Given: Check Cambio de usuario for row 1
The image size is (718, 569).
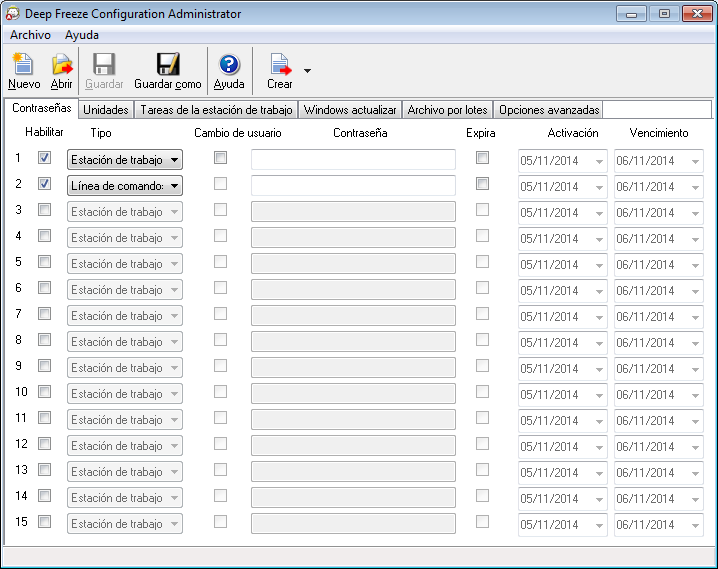Looking at the screenshot, I should pos(221,158).
